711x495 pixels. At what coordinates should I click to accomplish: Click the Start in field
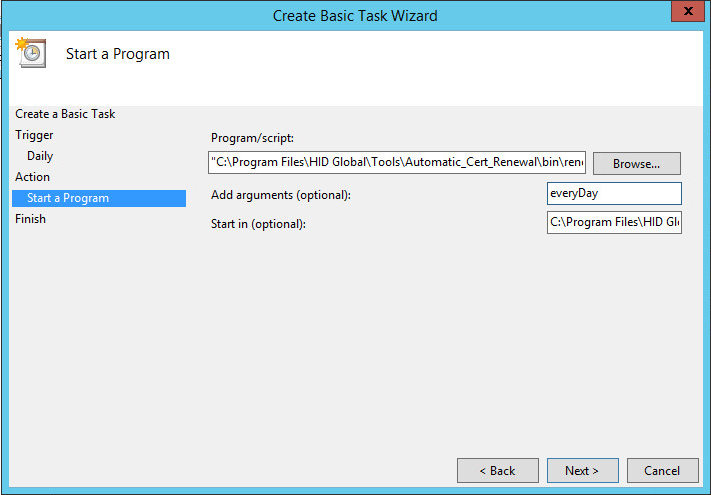(614, 223)
